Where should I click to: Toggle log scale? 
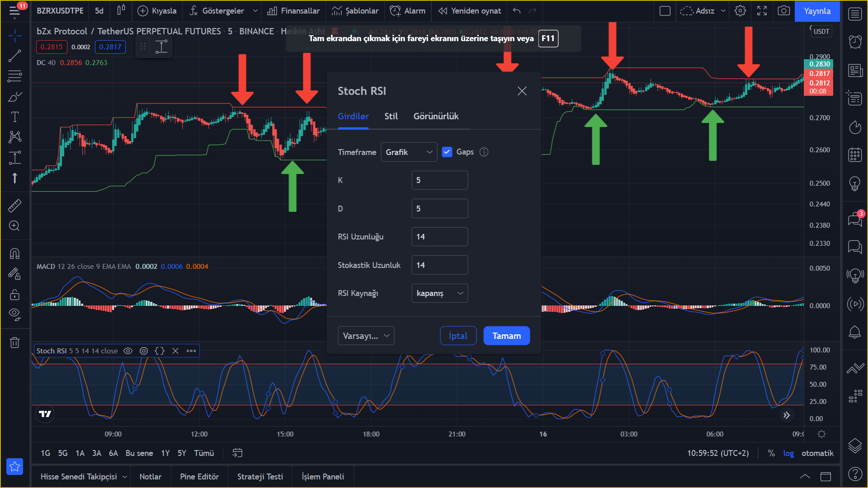(x=788, y=453)
